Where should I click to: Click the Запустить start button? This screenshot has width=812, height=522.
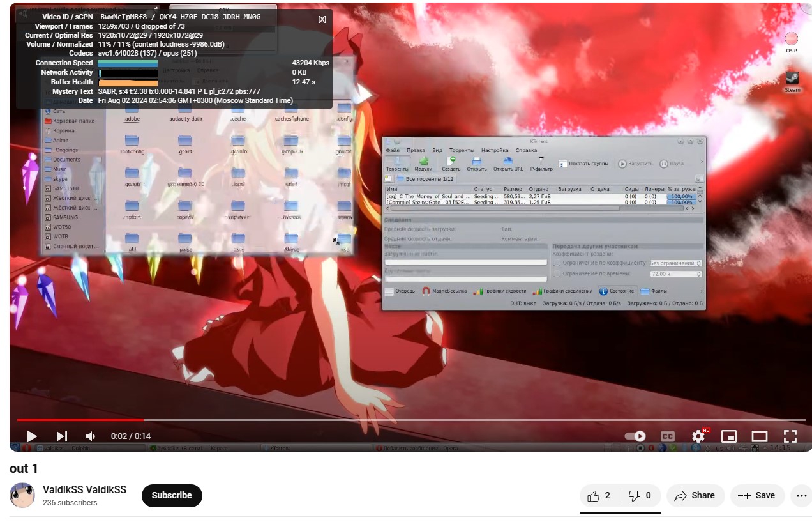(635, 164)
